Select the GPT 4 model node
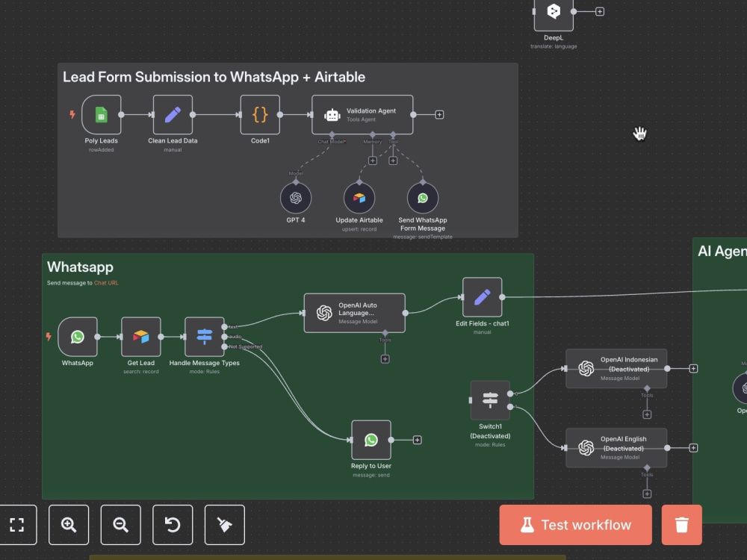 pos(296,198)
